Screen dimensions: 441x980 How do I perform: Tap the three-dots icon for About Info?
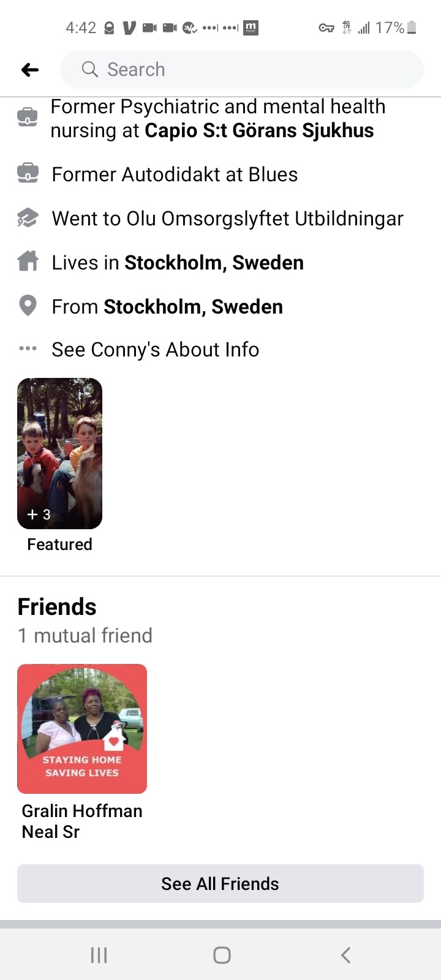tap(28, 349)
